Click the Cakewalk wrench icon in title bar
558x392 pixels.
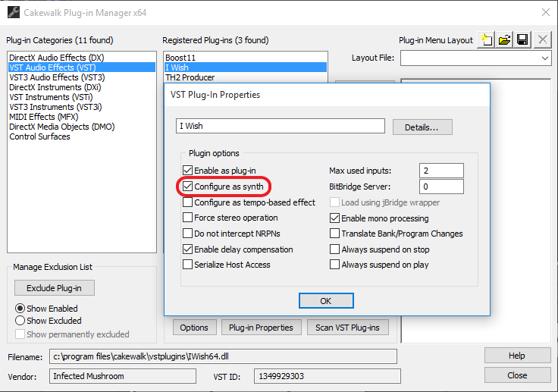click(x=12, y=11)
